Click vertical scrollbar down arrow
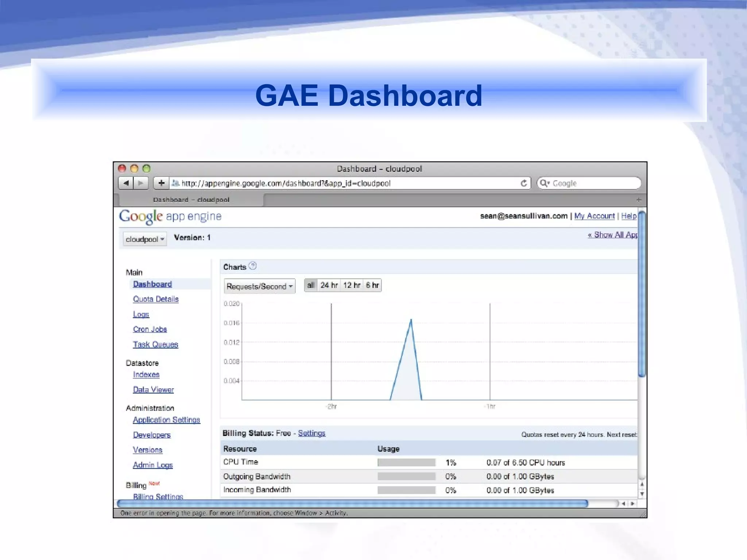This screenshot has height=560, width=747. 642,494
